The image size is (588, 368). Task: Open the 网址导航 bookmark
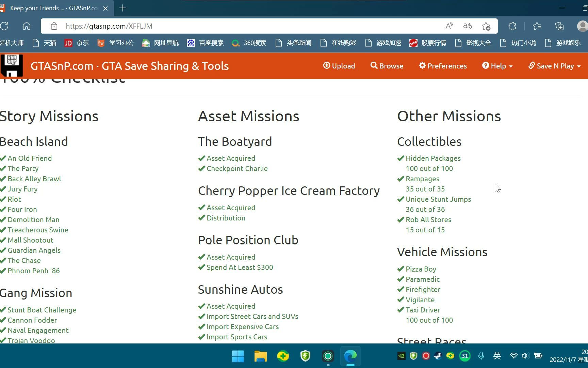pos(160,43)
